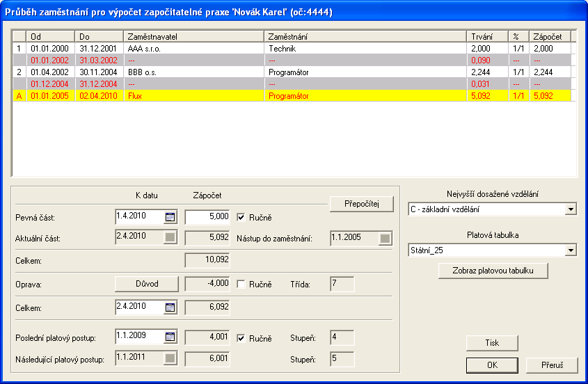The height and width of the screenshot is (384, 588).
Task: Click the Důvod button
Action: coord(147,285)
